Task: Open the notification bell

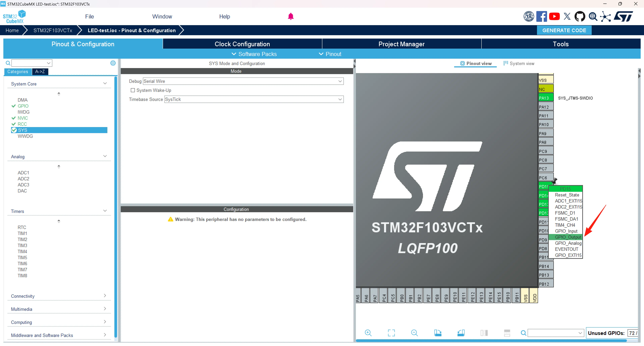Action: coord(290,16)
